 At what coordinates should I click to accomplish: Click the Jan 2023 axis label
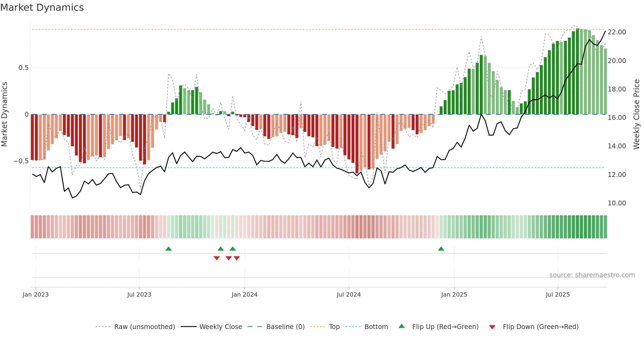pos(36,294)
